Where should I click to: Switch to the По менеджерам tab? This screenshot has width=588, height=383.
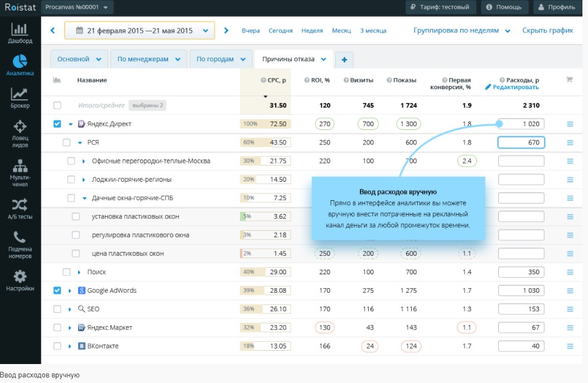click(x=149, y=59)
